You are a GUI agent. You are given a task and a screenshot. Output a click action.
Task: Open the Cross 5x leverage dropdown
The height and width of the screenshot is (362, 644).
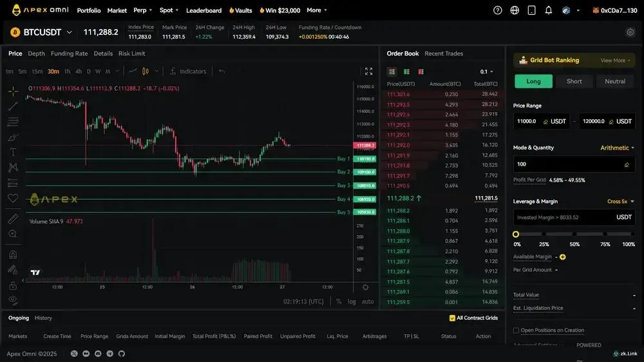click(x=620, y=202)
